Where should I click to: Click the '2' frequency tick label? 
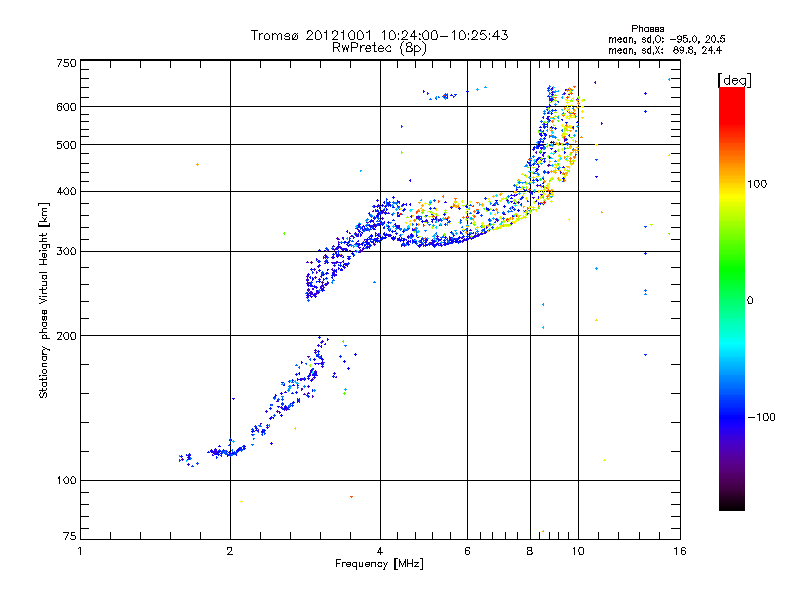pyautogui.click(x=230, y=551)
